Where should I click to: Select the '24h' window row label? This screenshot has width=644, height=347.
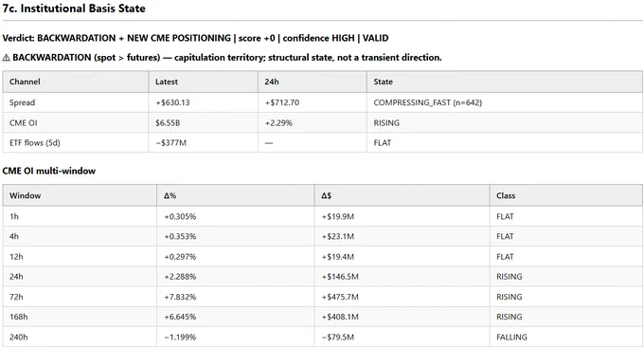(x=16, y=276)
